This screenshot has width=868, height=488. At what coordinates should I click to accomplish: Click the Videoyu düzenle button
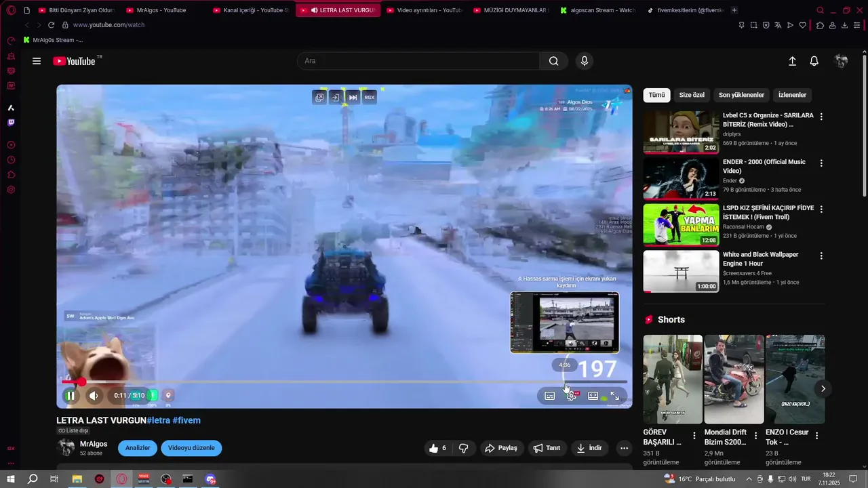coord(191,448)
